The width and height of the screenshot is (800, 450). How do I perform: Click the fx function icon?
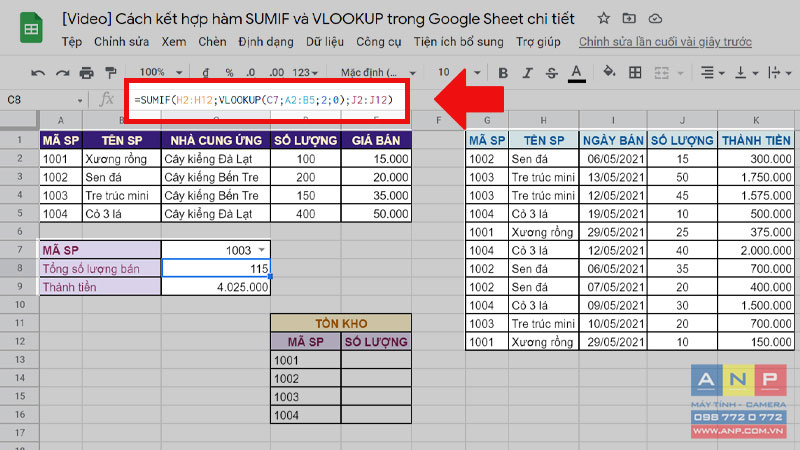(106, 99)
